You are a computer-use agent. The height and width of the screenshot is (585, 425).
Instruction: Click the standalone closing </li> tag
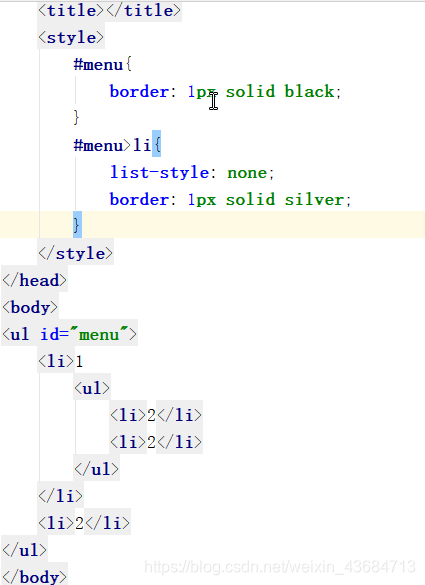tap(60, 496)
